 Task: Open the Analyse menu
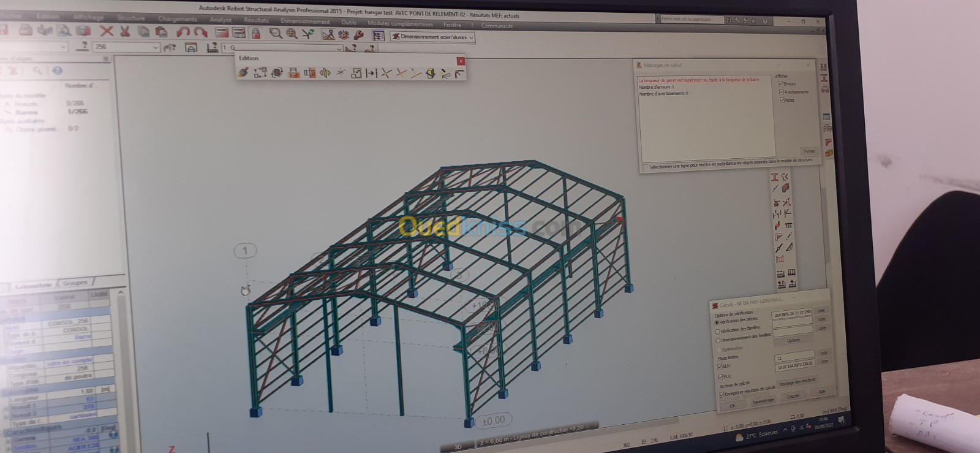pyautogui.click(x=221, y=20)
